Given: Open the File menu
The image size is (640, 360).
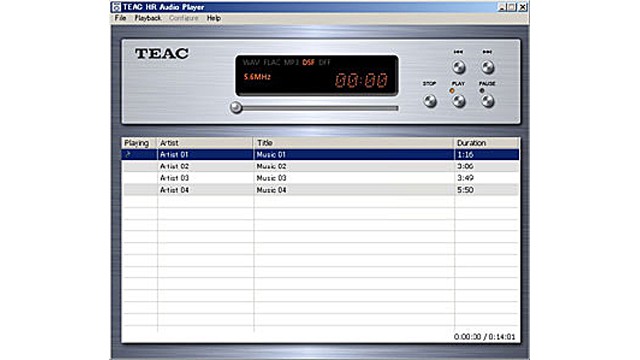Looking at the screenshot, I should coord(120,18).
